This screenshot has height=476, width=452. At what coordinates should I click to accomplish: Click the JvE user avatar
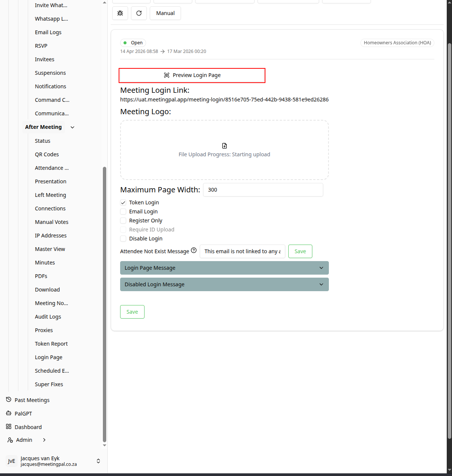[12, 461]
